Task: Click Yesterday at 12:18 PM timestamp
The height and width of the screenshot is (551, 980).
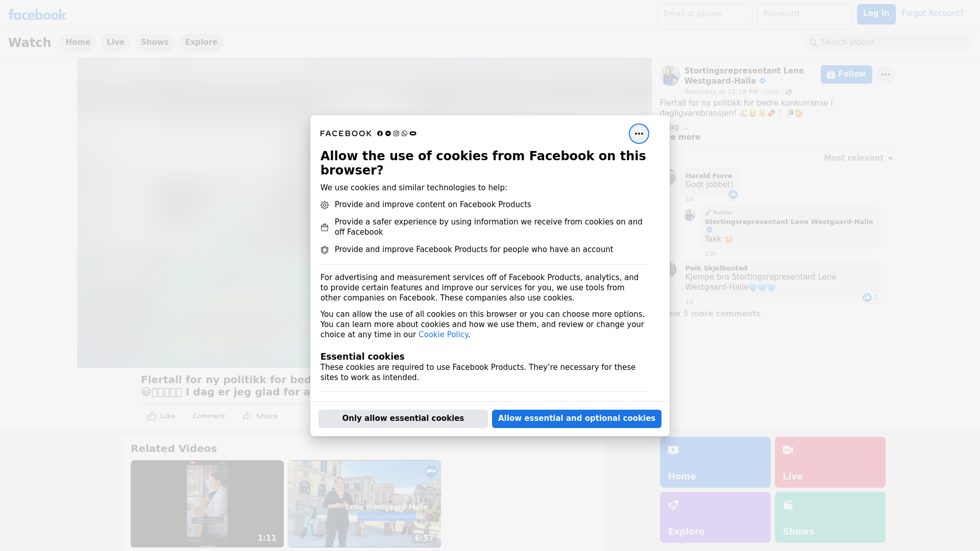Action: (x=721, y=92)
